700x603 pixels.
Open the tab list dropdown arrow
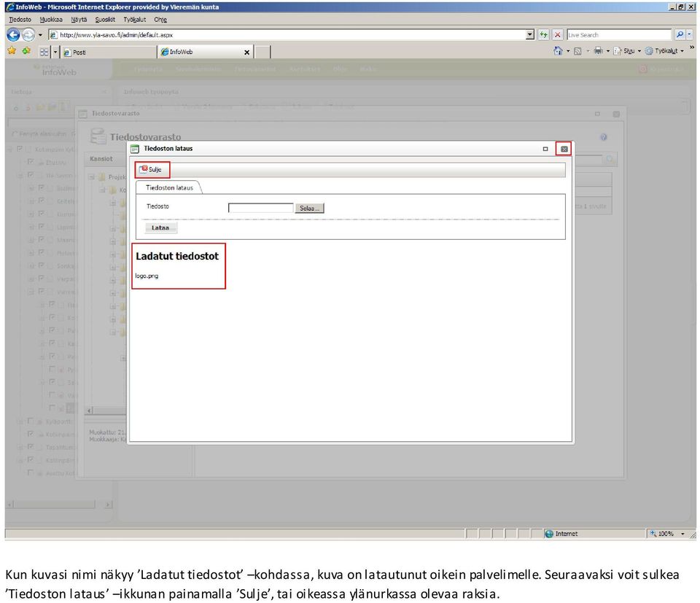(55, 52)
